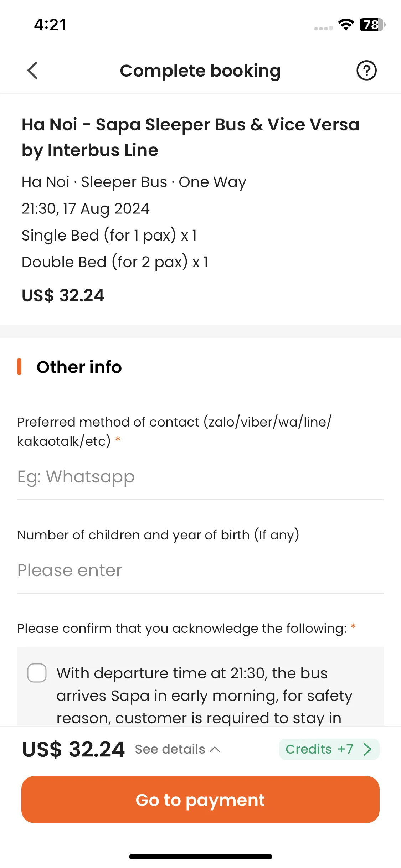Tap the 4:21 clock in status bar
Viewport: 401px width, 868px height.
tap(50, 25)
